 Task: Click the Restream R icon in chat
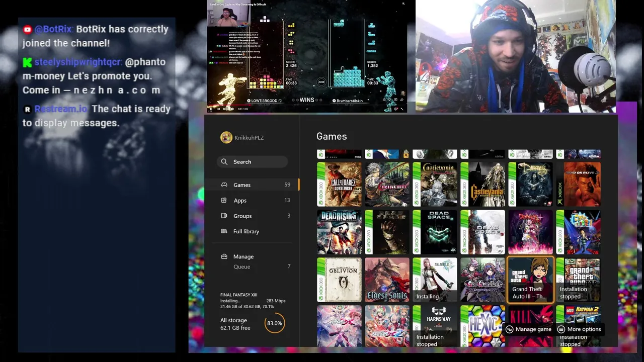point(27,109)
